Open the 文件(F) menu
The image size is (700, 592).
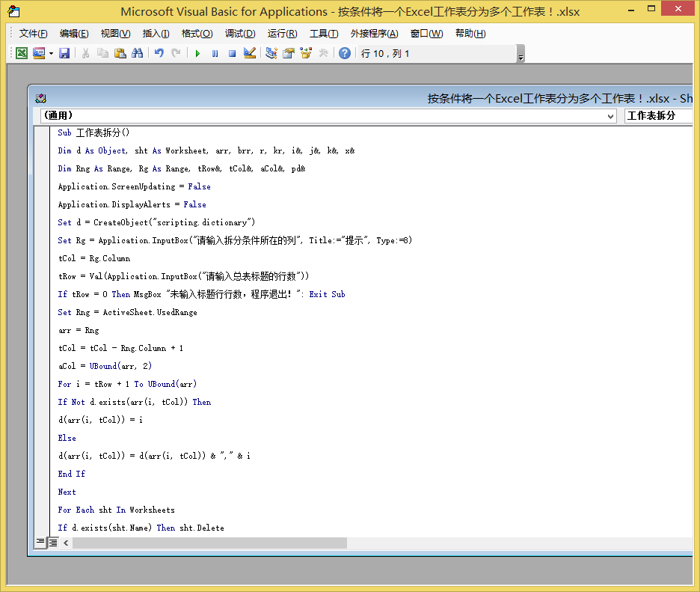coord(33,34)
